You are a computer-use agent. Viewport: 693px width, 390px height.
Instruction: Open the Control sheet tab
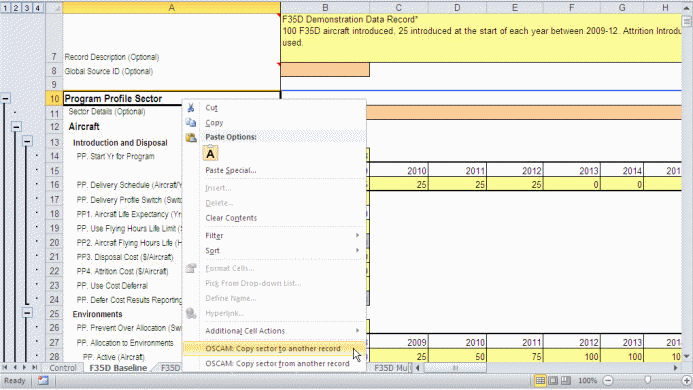[x=63, y=367]
